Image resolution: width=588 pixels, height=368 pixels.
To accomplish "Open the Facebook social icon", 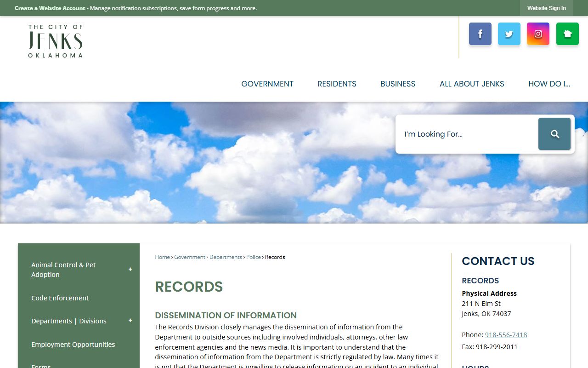I will (x=480, y=34).
